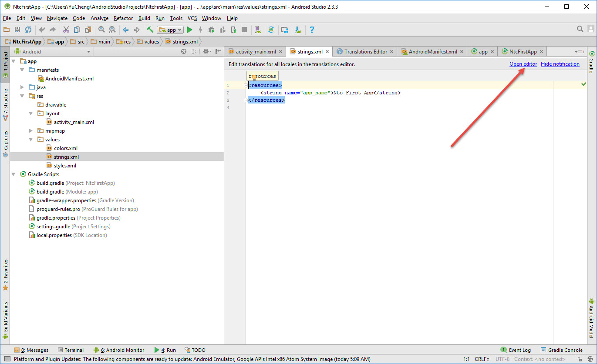The height and width of the screenshot is (364, 597).
Task: Open the Gradle Console button
Action: pyautogui.click(x=562, y=350)
